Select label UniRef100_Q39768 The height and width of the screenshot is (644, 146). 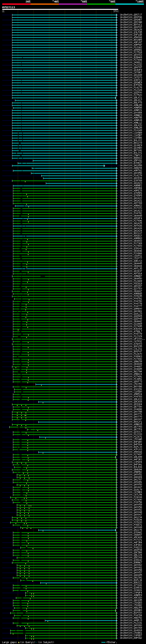pos(131,180)
